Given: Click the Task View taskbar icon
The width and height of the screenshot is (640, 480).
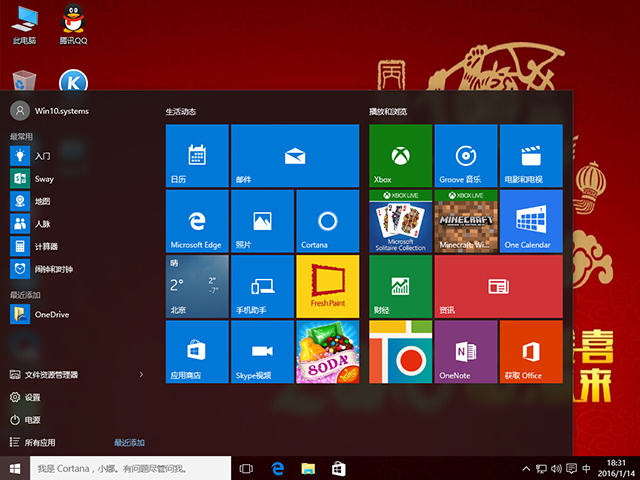Looking at the screenshot, I should (x=246, y=468).
